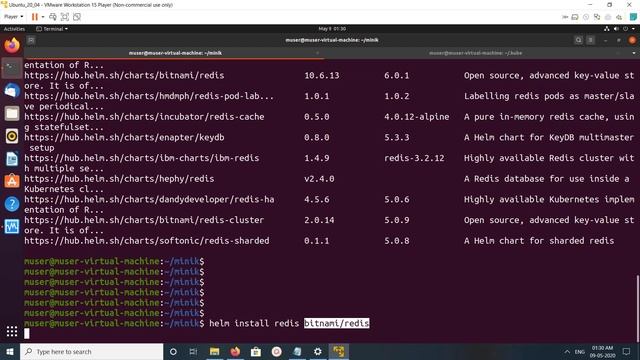The image size is (640, 360).
Task: Open Windows Settings gear in taskbar
Action: click(318, 351)
